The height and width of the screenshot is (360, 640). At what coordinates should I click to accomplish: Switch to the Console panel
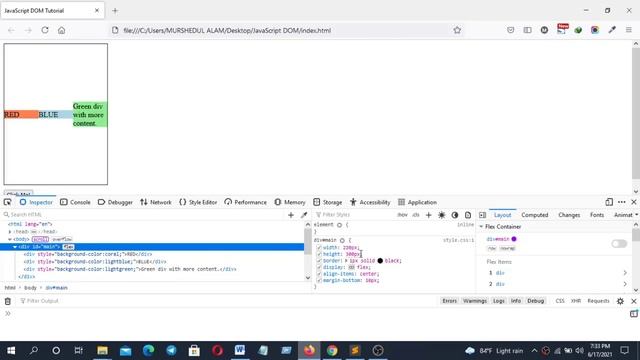click(x=75, y=202)
